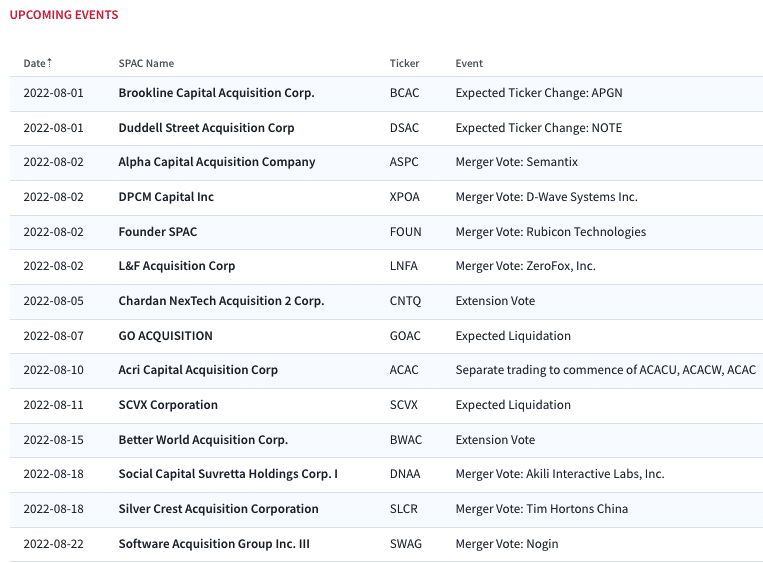Image resolution: width=763 pixels, height=563 pixels.
Task: Click Founder SPAC name
Action: click(x=158, y=232)
